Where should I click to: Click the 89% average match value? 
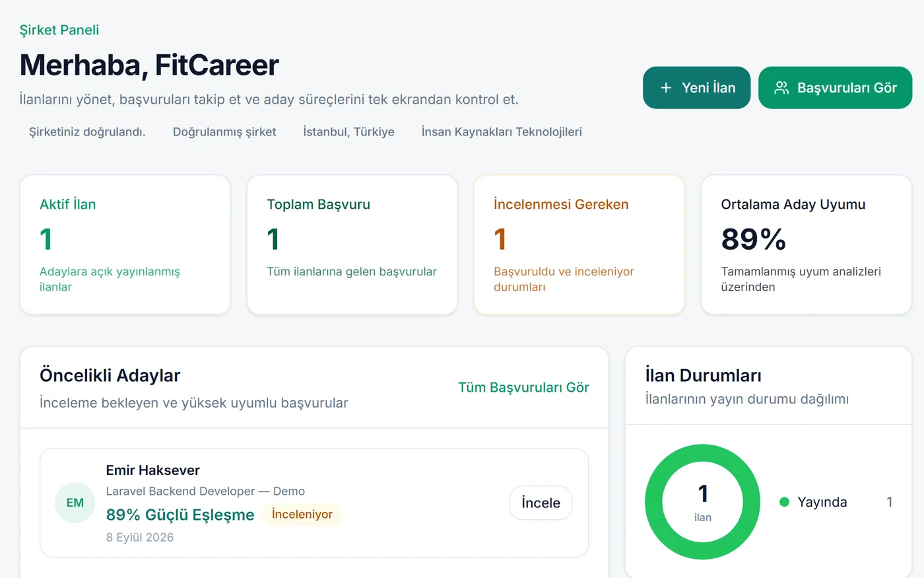point(753,239)
